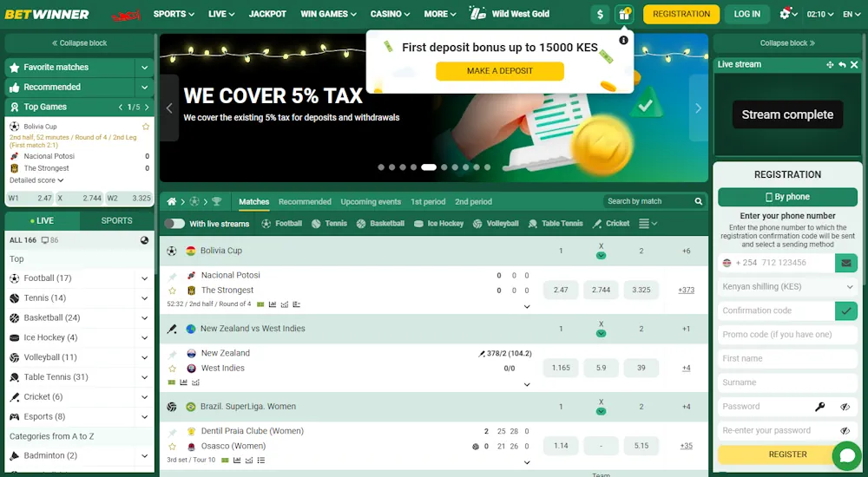Image resolution: width=868 pixels, height=477 pixels.
Task: Toggle visibility of re-entered password
Action: point(845,430)
